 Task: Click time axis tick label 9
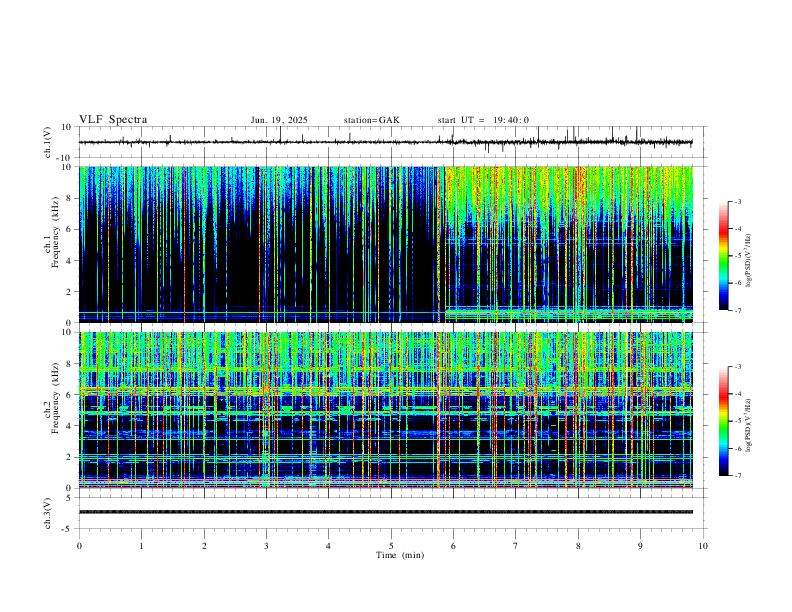[640, 546]
